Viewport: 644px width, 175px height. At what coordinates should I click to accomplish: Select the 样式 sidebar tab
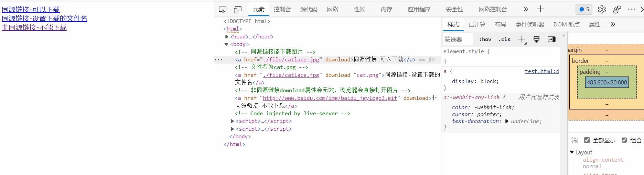(453, 24)
